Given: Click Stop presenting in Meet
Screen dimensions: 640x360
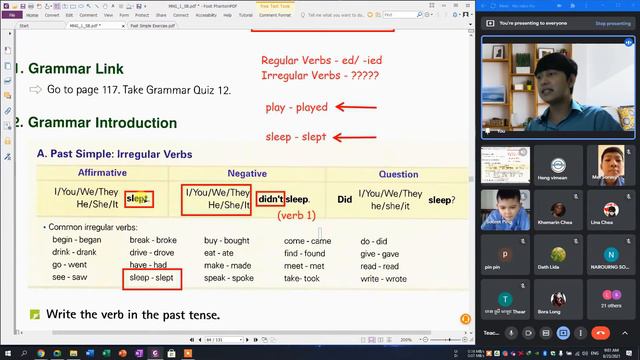Looking at the screenshot, I should click(613, 24).
